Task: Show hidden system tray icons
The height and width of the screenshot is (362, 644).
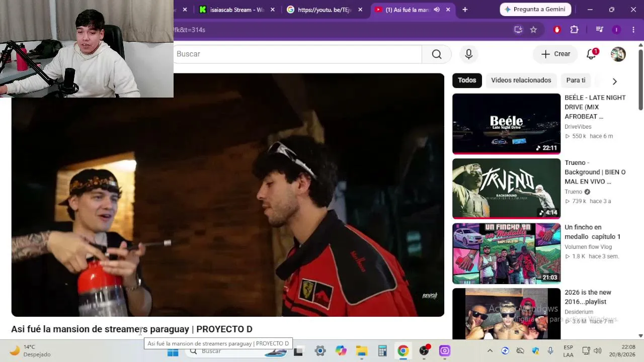Action: (490, 351)
